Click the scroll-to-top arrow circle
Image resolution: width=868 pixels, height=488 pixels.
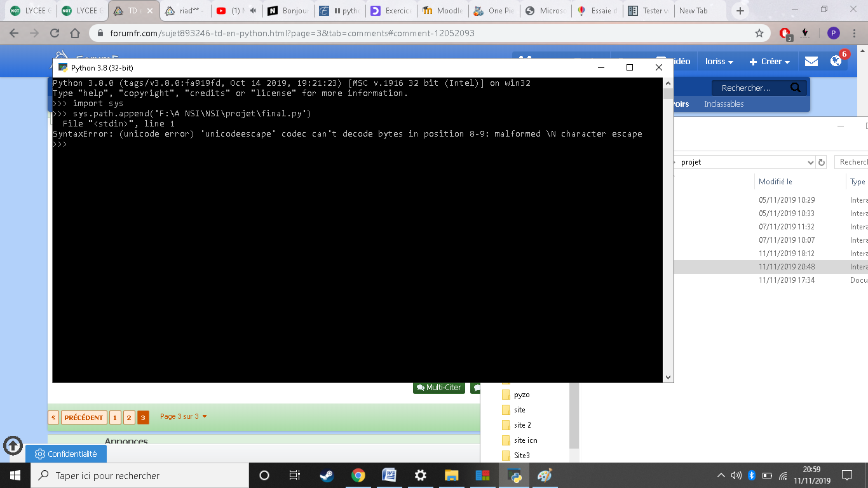13,445
